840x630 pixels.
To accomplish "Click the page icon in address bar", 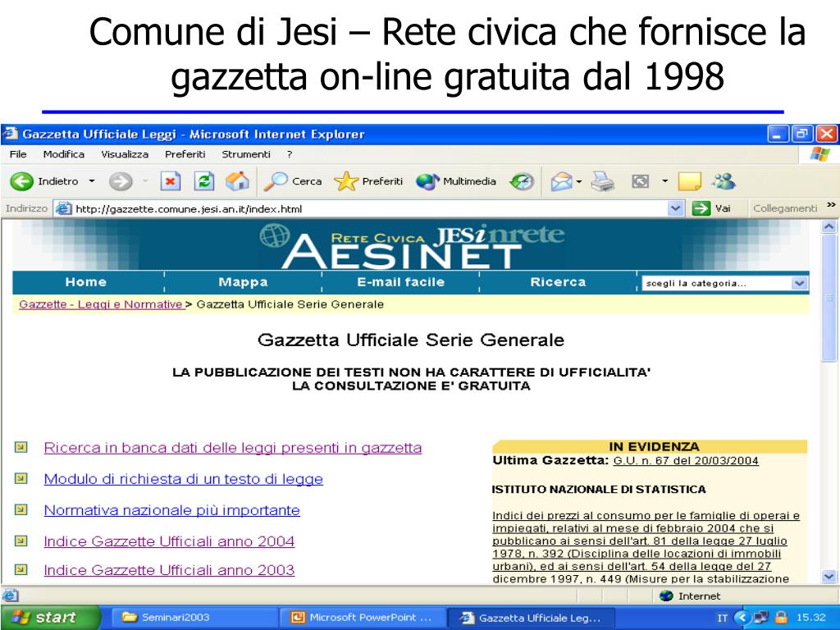I will point(64,208).
